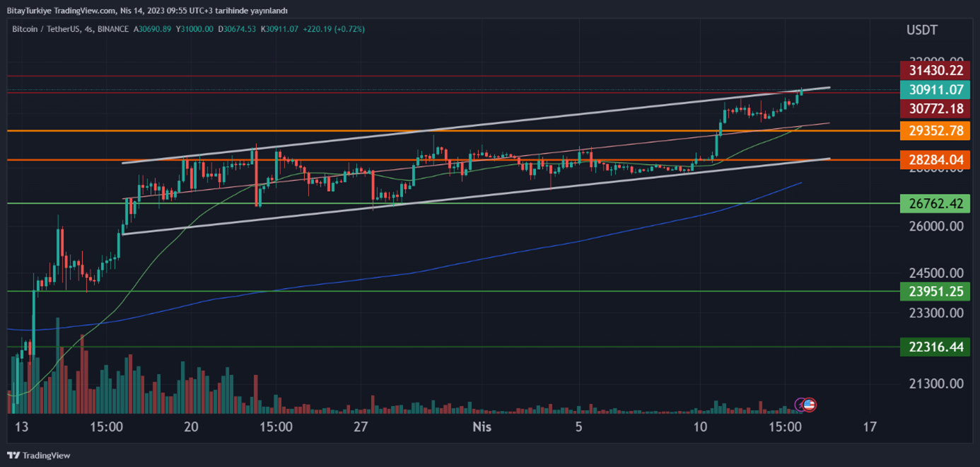Click the '17' date label on time axis
Image resolution: width=980 pixels, height=467 pixels.
pyautogui.click(x=870, y=427)
